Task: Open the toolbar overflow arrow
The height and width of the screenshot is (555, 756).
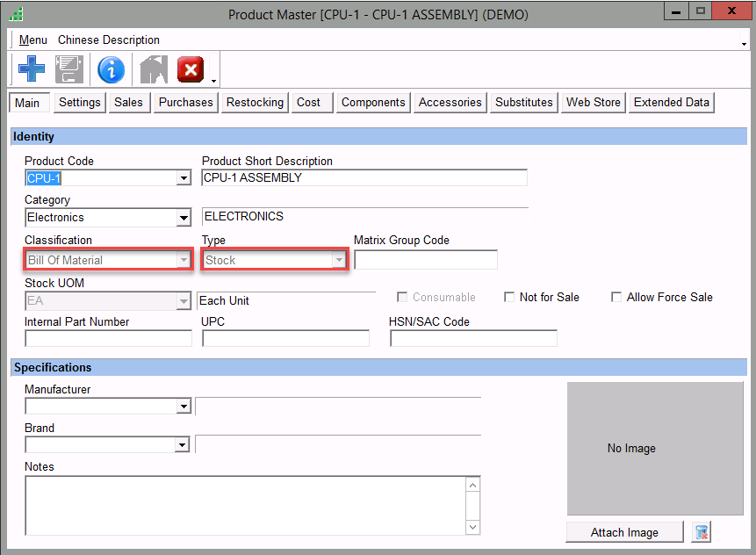Action: [x=213, y=79]
